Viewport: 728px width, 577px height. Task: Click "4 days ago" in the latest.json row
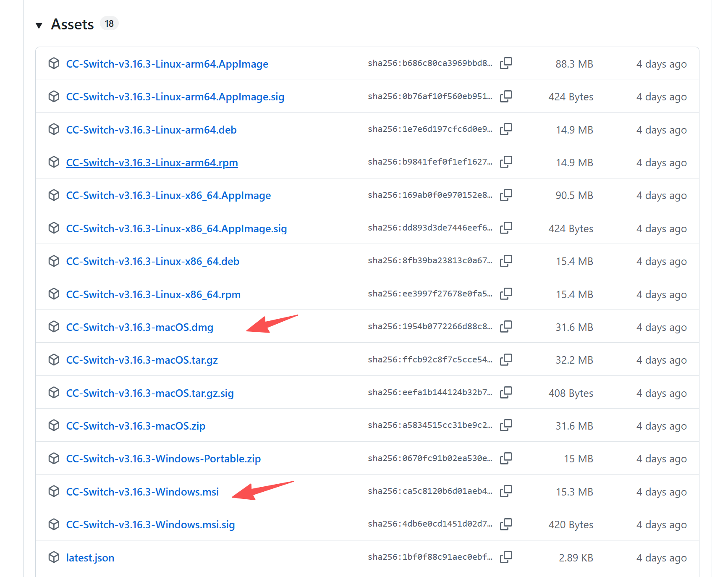pos(661,558)
